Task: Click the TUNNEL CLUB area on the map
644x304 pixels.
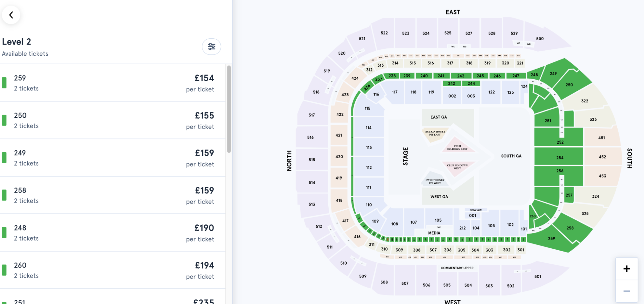Action: [x=476, y=209]
